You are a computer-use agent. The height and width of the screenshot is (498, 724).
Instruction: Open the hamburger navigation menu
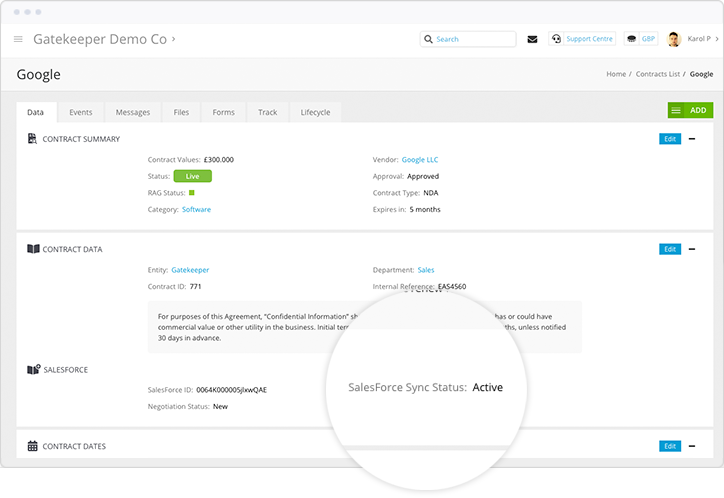(18, 39)
